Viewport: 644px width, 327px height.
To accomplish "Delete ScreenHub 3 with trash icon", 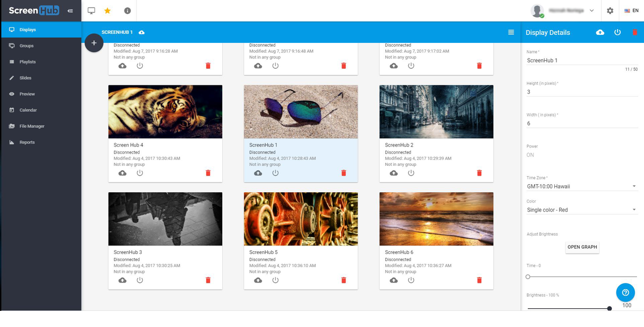I will [208, 280].
